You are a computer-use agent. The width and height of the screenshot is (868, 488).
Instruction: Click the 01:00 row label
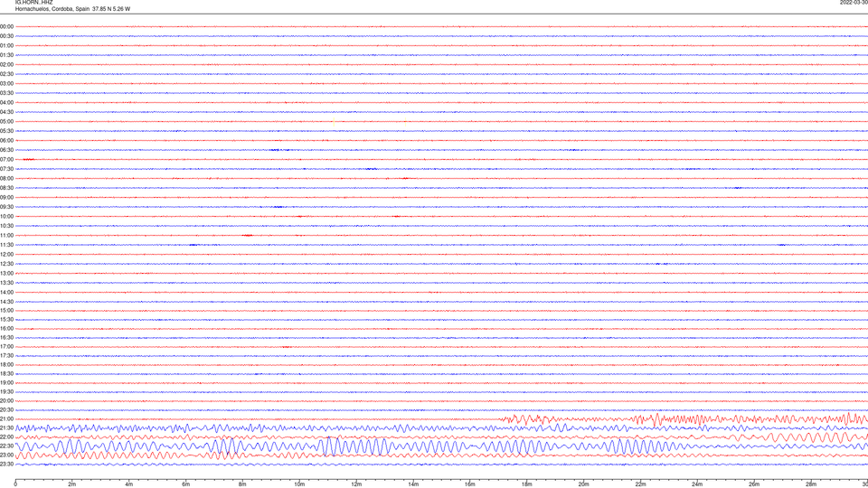[6, 46]
